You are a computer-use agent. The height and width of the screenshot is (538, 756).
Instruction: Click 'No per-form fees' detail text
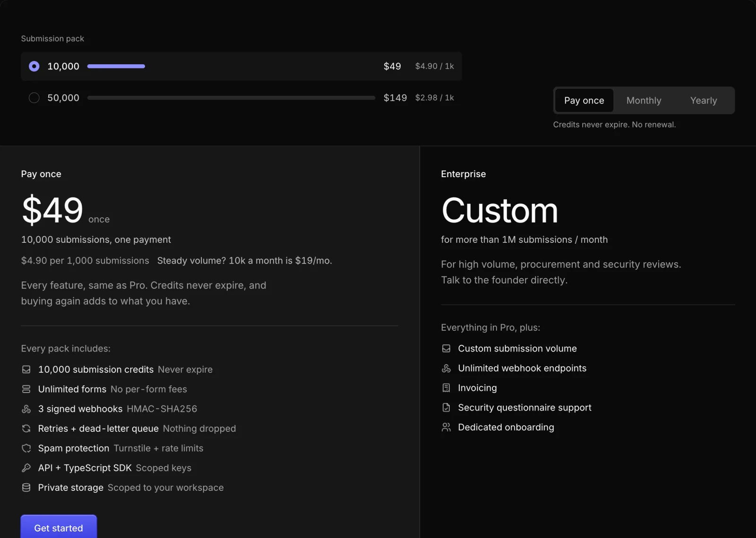pyautogui.click(x=149, y=389)
